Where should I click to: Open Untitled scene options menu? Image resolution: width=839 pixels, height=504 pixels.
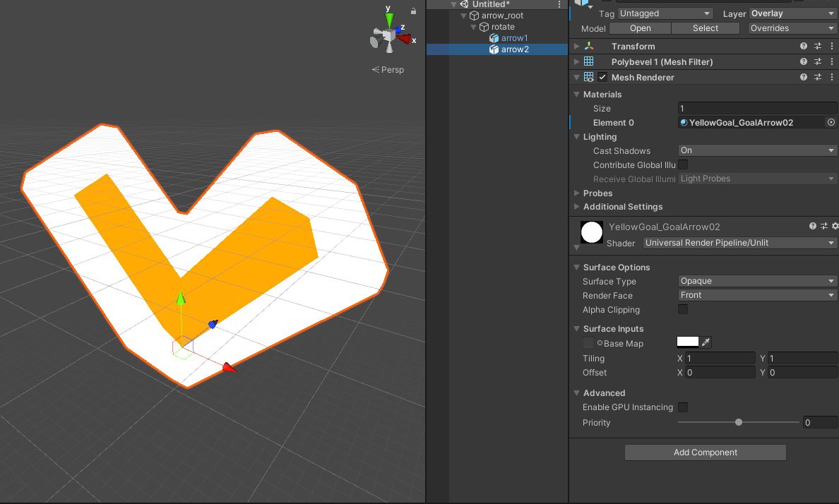tap(559, 4)
